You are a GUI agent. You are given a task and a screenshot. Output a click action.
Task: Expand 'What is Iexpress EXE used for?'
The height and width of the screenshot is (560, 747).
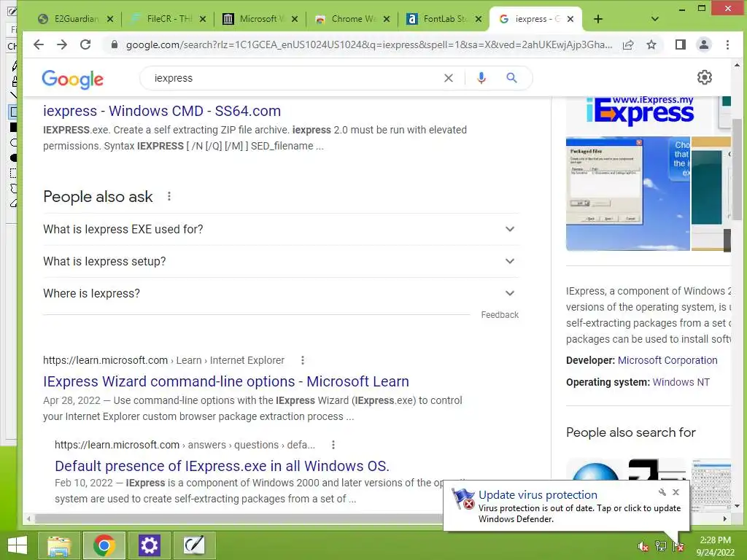pos(281,229)
